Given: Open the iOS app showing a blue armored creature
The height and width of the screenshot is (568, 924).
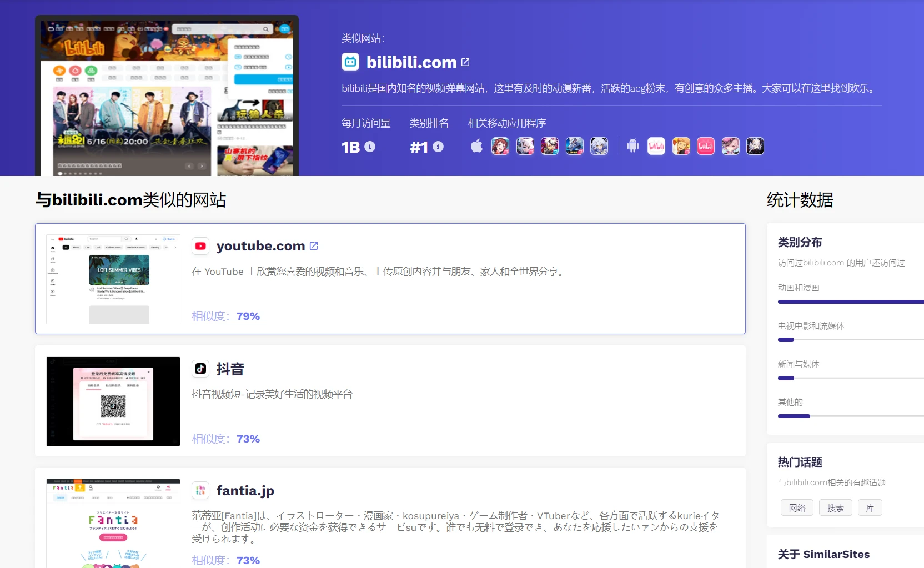Looking at the screenshot, I should [x=575, y=146].
